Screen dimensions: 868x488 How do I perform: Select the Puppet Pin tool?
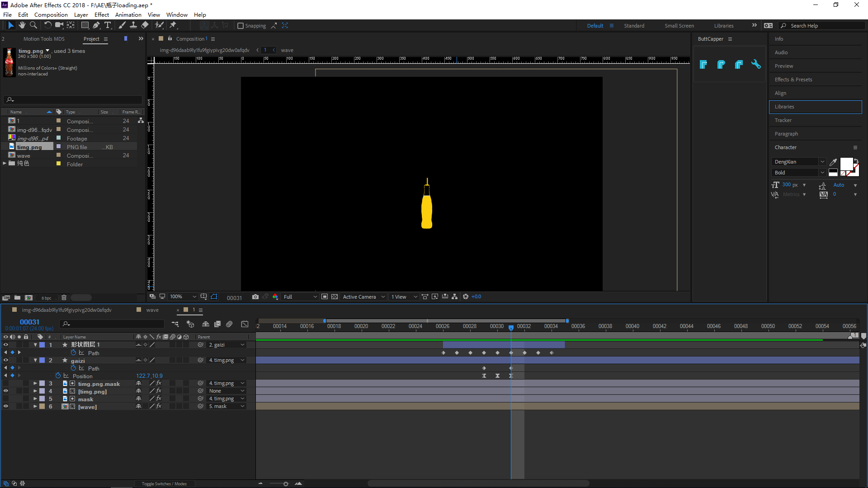(x=173, y=25)
